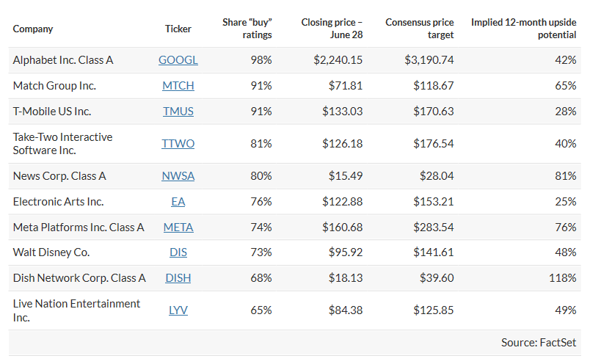The width and height of the screenshot is (590, 364).
Task: Click the LYV ticker link
Action: tap(178, 310)
